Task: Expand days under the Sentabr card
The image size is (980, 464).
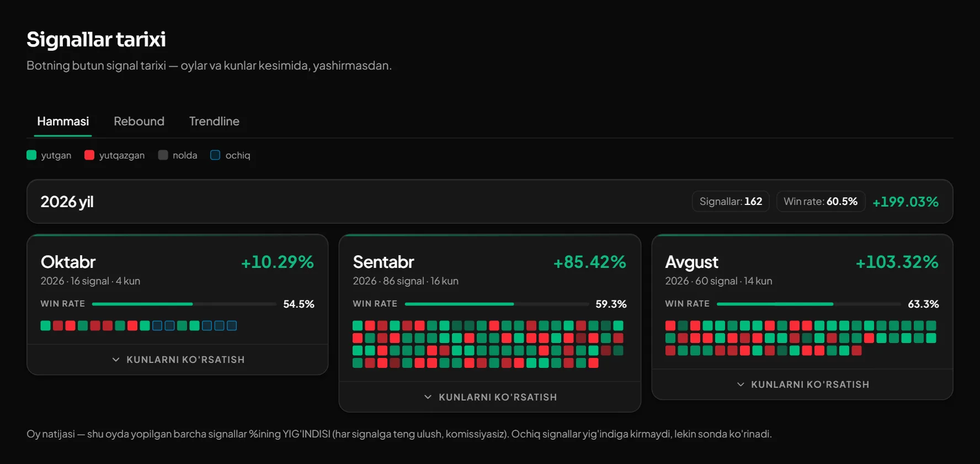Action: click(x=490, y=397)
